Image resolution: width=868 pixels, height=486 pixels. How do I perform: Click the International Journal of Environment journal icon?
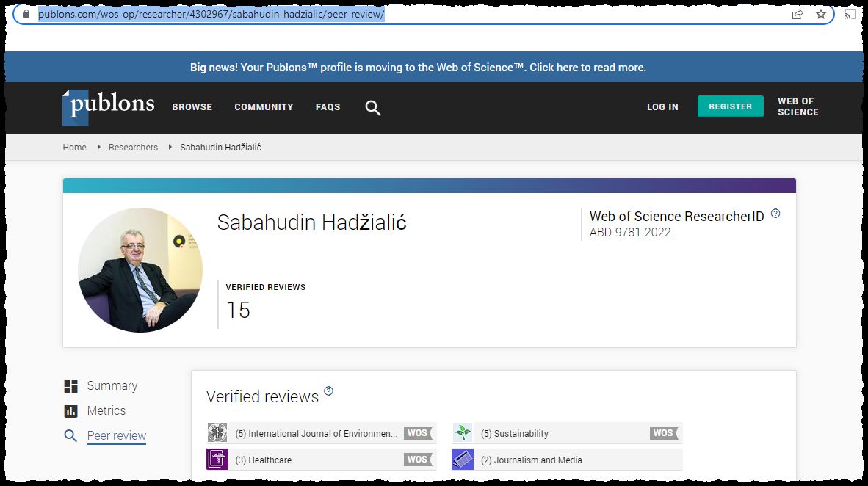[217, 433]
